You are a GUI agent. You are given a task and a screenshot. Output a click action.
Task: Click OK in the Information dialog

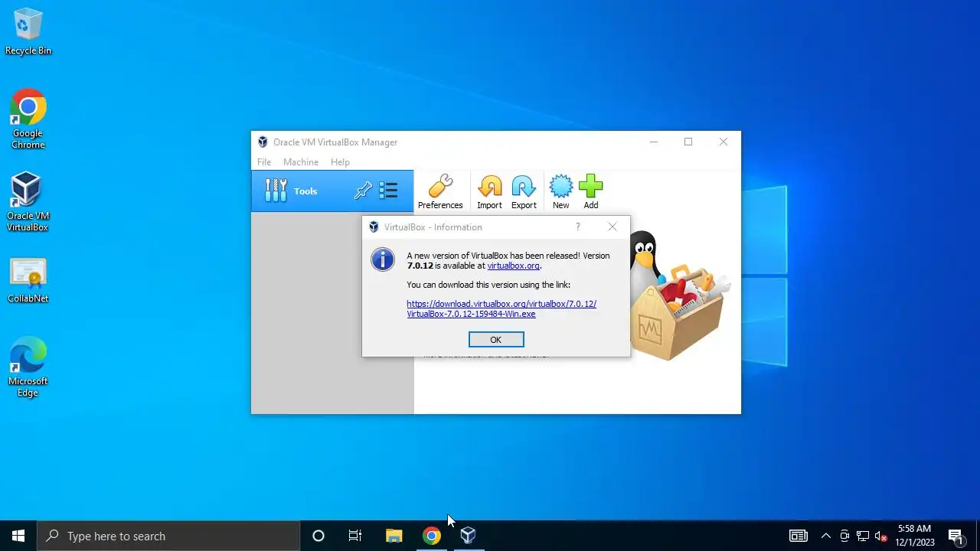tap(496, 340)
